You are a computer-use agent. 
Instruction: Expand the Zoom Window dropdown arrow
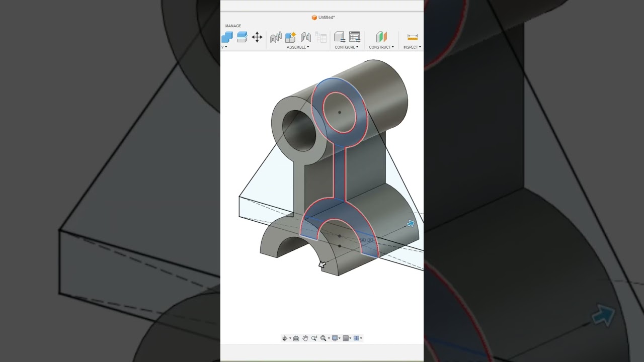[x=329, y=338]
